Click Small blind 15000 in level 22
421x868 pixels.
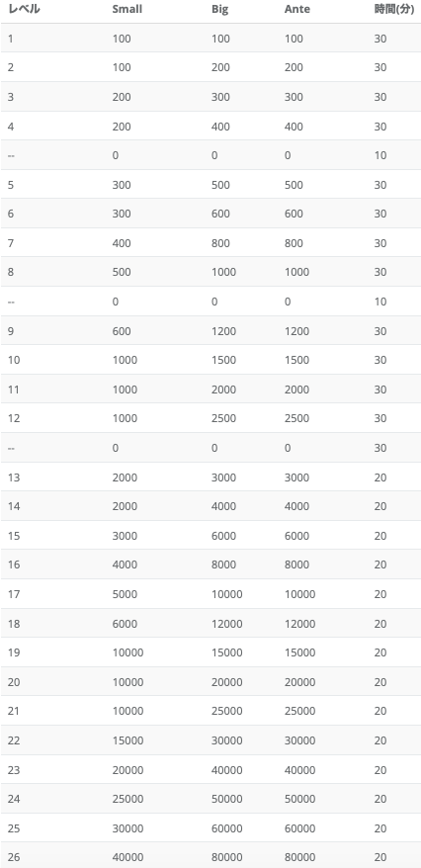click(x=127, y=740)
